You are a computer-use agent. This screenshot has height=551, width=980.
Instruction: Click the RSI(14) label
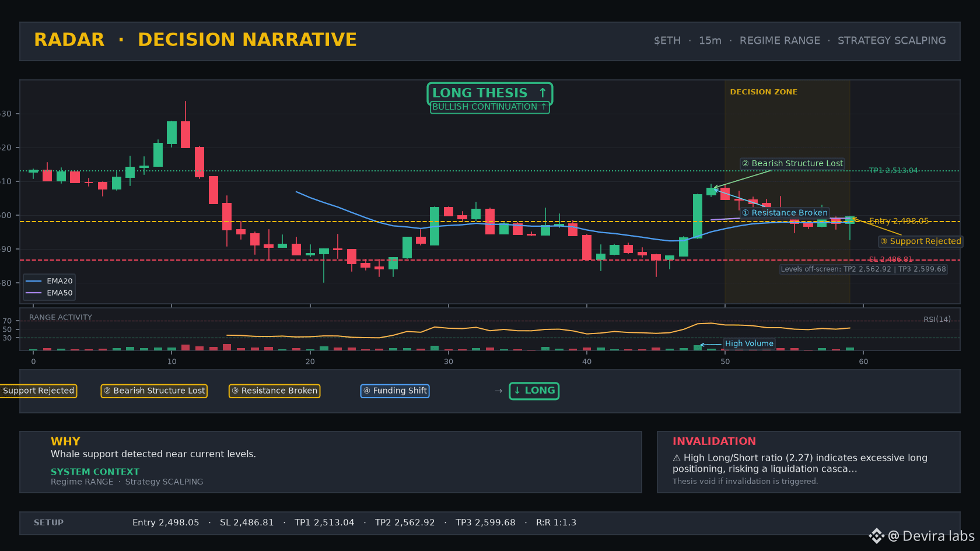[x=937, y=320]
